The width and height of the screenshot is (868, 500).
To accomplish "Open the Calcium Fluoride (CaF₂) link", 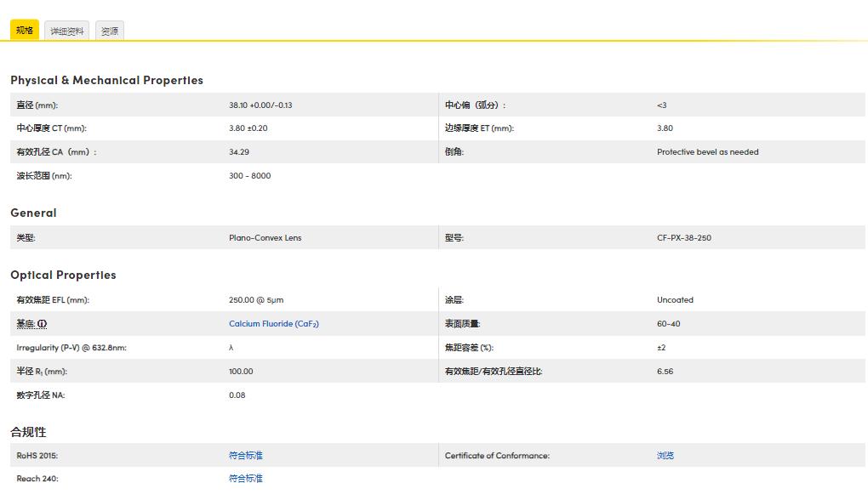I will [273, 324].
